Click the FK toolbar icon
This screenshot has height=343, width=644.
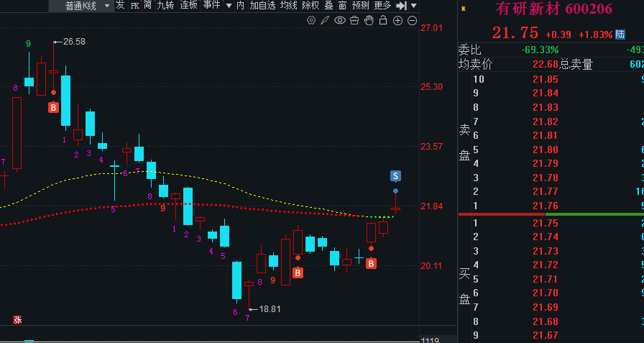[x=134, y=6]
